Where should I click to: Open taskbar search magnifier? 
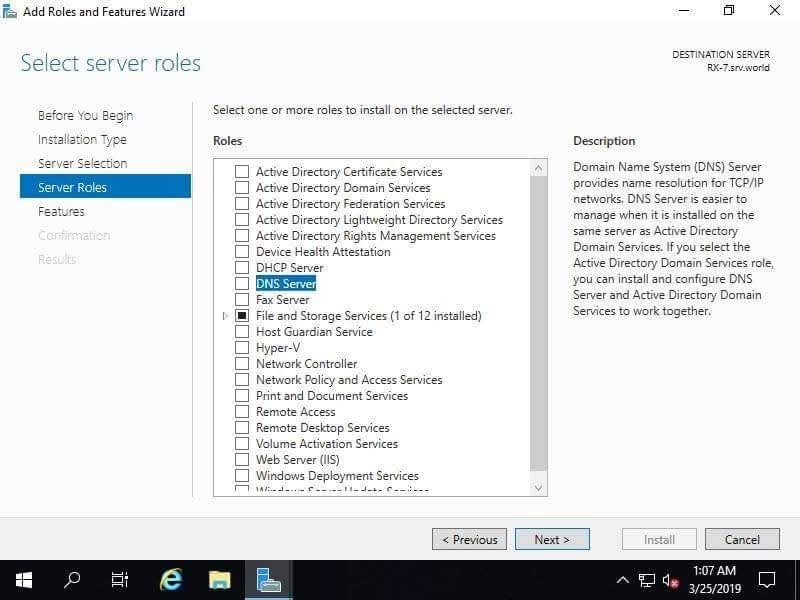(72, 580)
